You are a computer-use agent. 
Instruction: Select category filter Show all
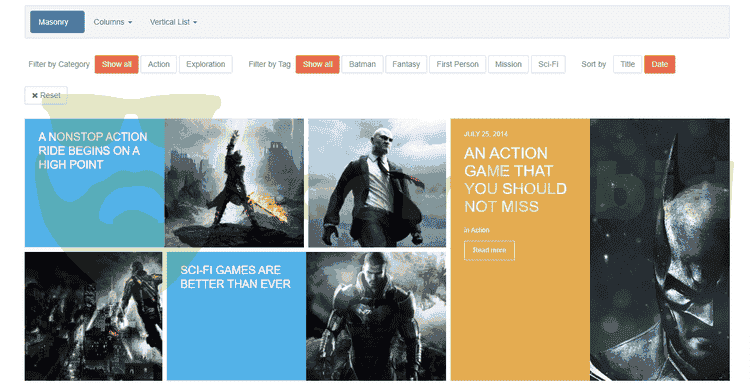117,64
